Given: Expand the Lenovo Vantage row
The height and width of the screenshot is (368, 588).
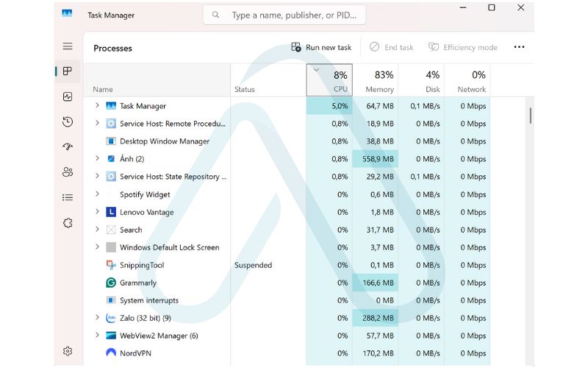Looking at the screenshot, I should click(x=97, y=211).
